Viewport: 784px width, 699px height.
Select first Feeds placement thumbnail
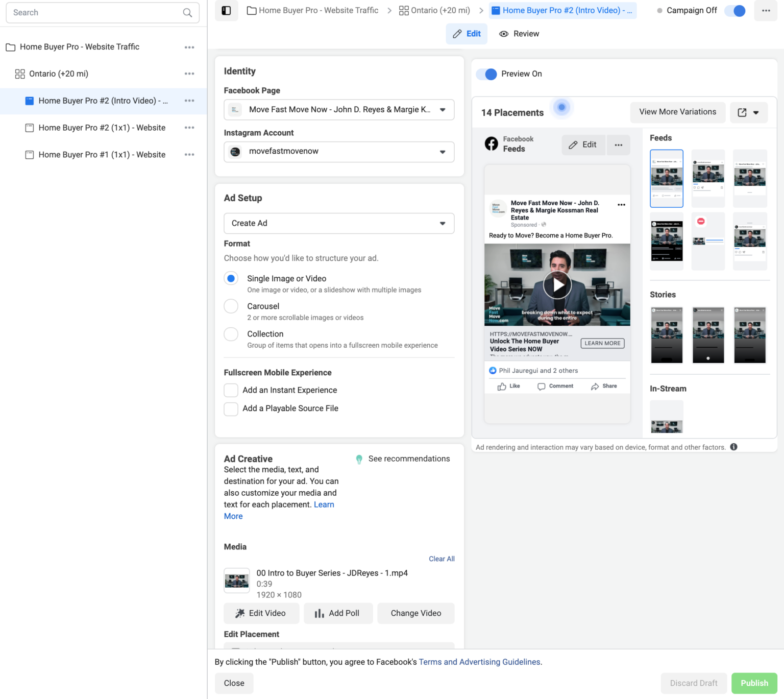click(667, 179)
